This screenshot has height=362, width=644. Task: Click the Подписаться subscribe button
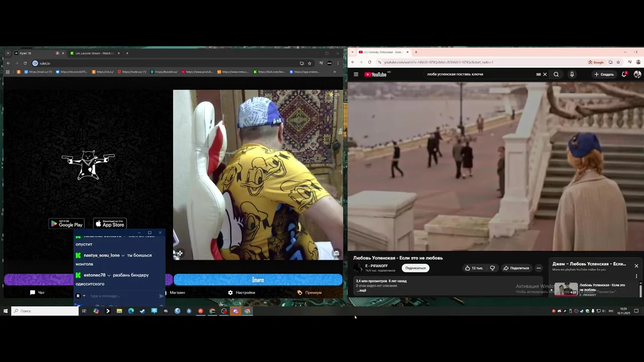(415, 268)
